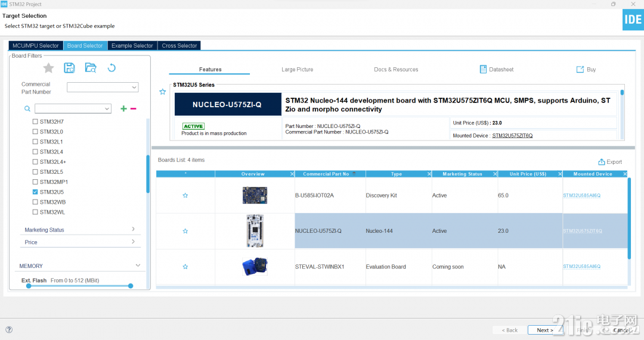Sort by Commercial Part No arrow

pyautogui.click(x=354, y=173)
